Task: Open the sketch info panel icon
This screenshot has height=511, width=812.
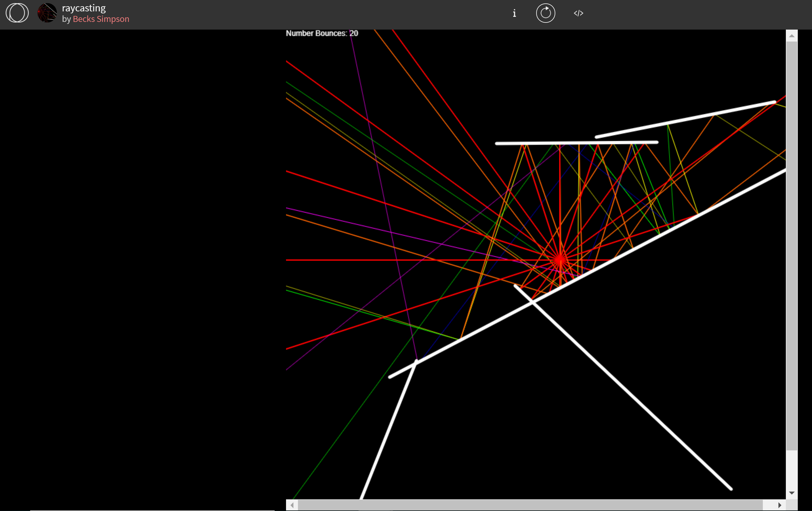Action: (x=514, y=13)
